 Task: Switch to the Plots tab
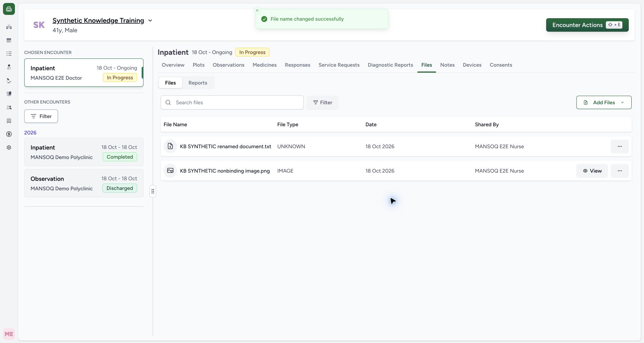click(x=199, y=65)
